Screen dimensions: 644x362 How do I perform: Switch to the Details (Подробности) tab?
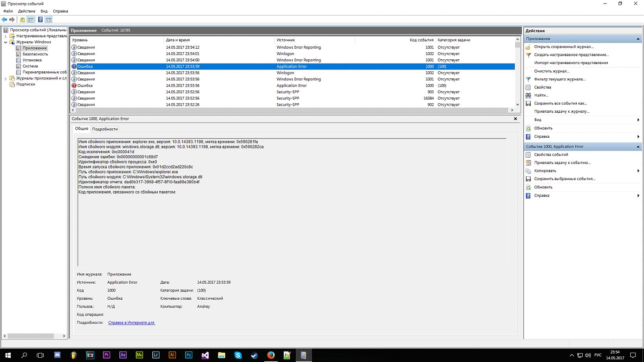pos(105,129)
